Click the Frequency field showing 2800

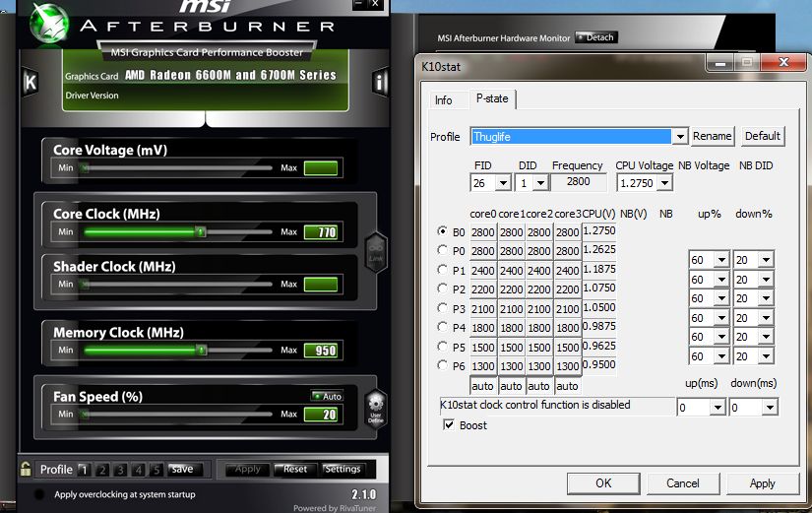point(578,182)
